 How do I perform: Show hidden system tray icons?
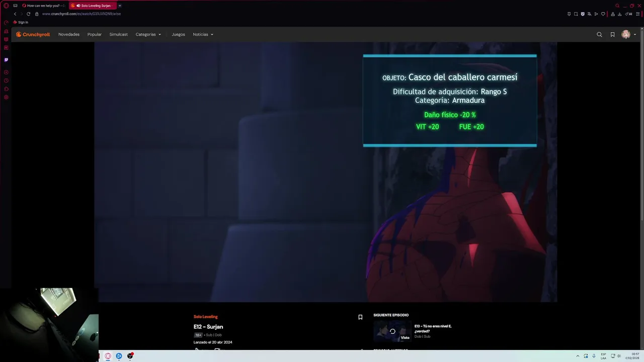578,356
